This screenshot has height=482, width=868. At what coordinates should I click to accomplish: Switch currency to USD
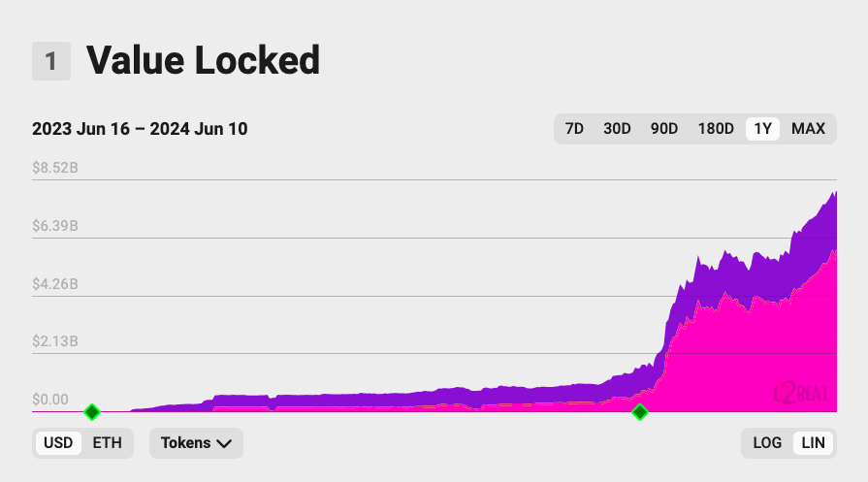58,443
